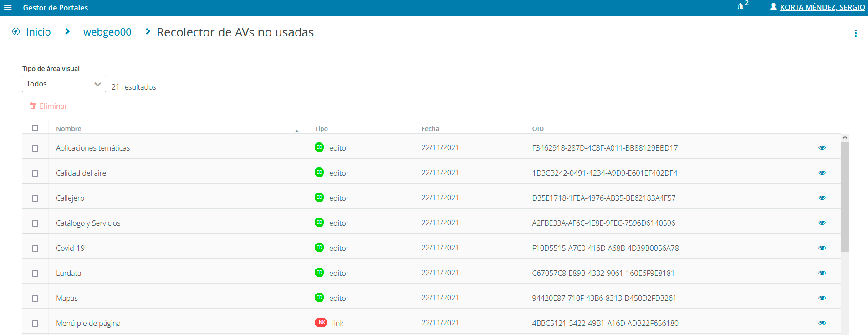868x335 pixels.
Task: Go to the Inicio breadcrumb
Action: point(38,32)
